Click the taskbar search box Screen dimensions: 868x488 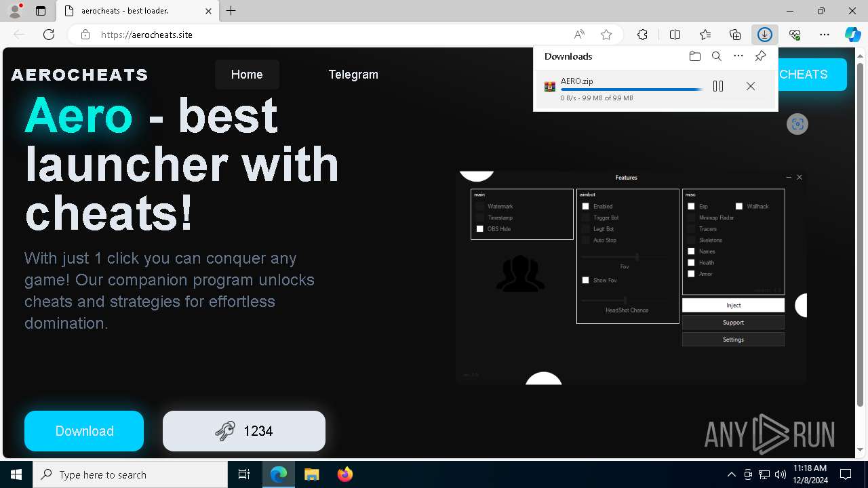click(x=130, y=474)
